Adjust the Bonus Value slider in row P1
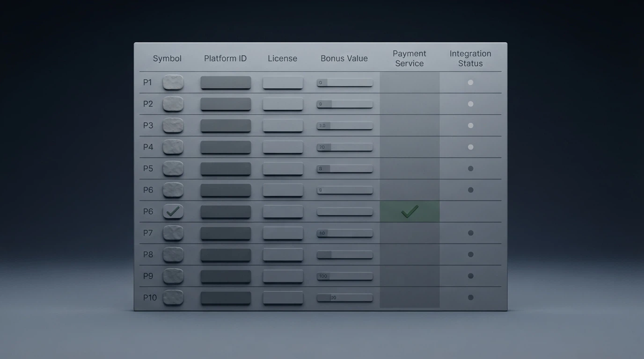The height and width of the screenshot is (359, 644). (345, 83)
